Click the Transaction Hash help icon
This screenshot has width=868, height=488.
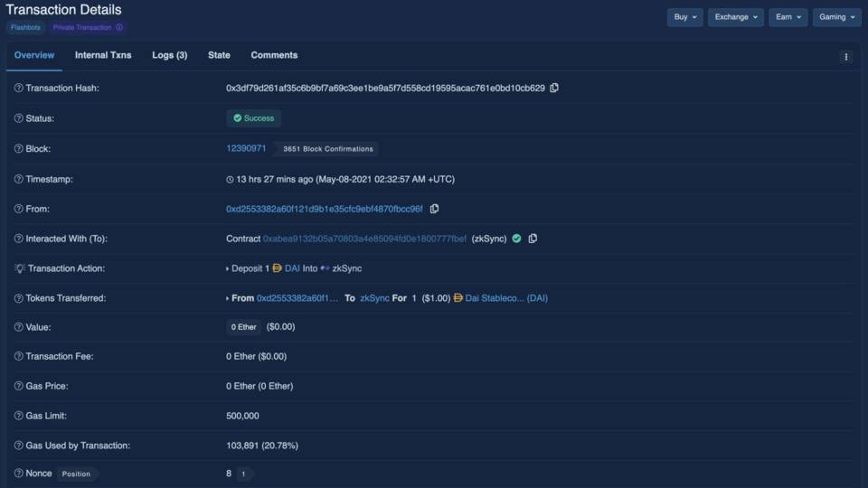pyautogui.click(x=18, y=88)
